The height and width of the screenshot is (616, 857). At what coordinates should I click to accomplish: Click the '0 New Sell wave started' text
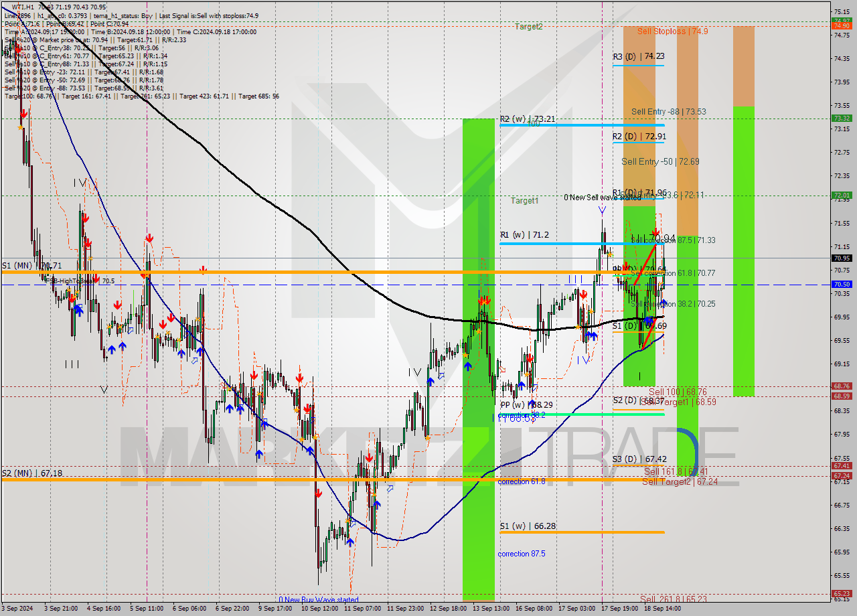click(x=602, y=198)
